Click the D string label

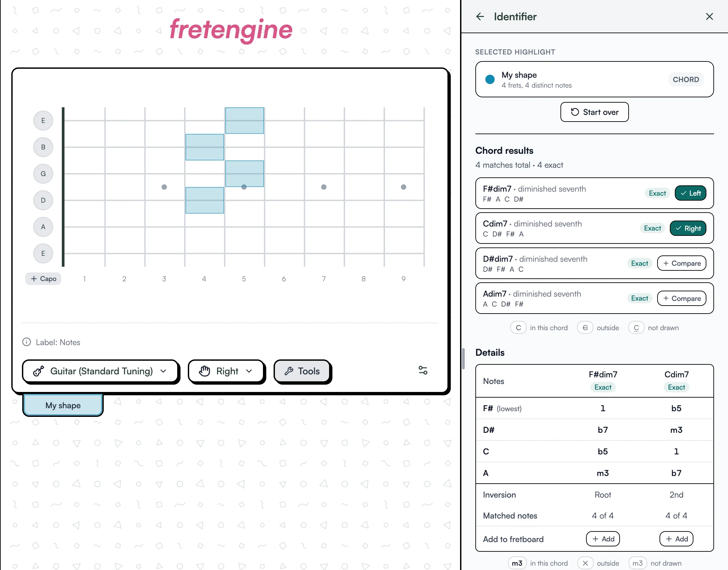click(43, 200)
